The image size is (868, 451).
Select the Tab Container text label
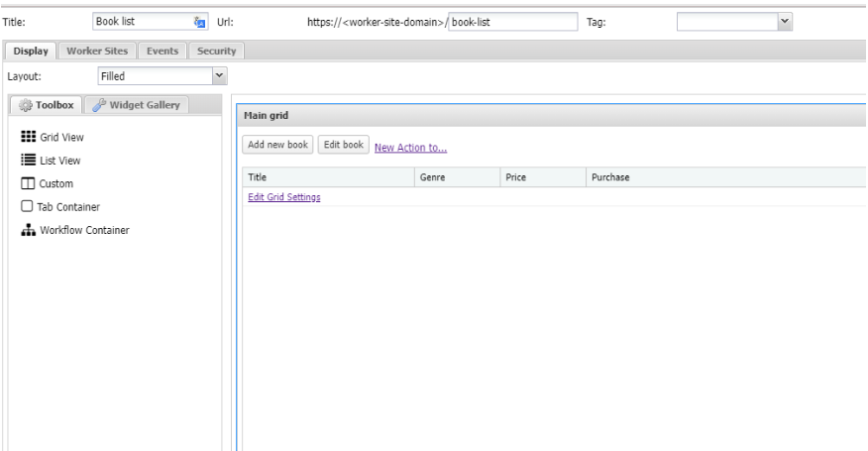coord(68,206)
